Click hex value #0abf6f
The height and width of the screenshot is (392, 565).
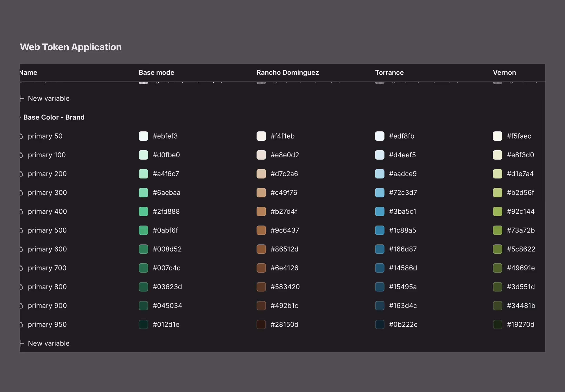tap(165, 230)
